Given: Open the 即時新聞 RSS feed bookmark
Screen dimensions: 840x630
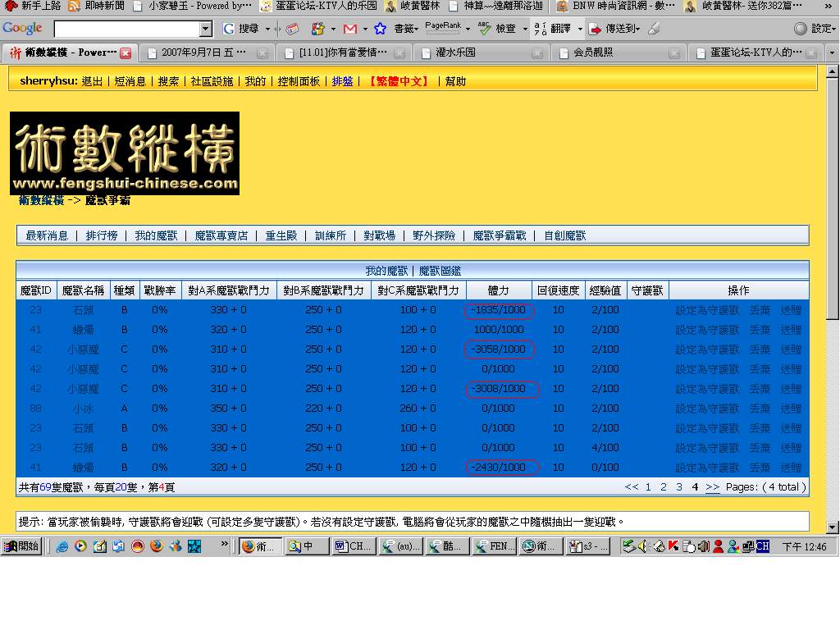Looking at the screenshot, I should click(96, 6).
